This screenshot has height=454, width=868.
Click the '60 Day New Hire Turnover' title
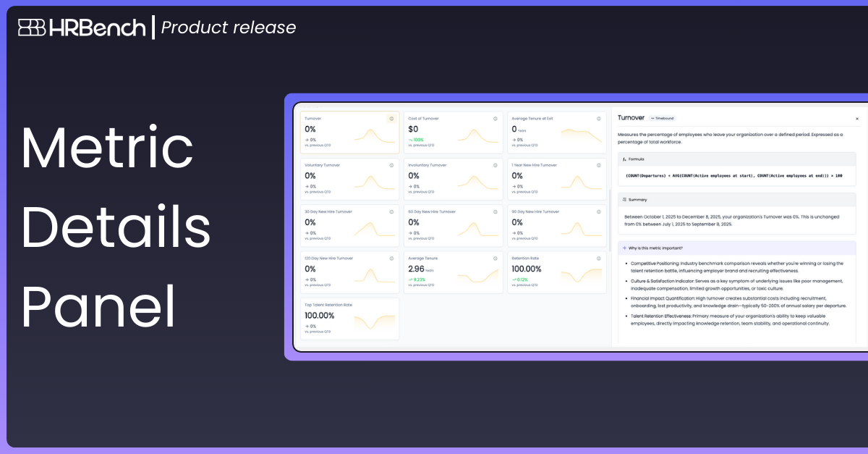pyautogui.click(x=432, y=211)
